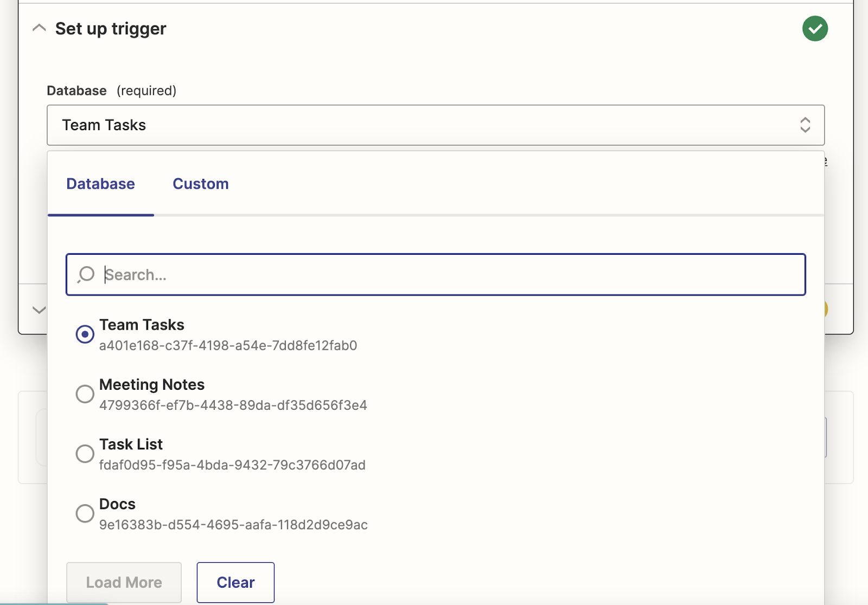This screenshot has width=868, height=605.
Task: Click the dropdown up-down arrows icon
Action: pyautogui.click(x=805, y=125)
